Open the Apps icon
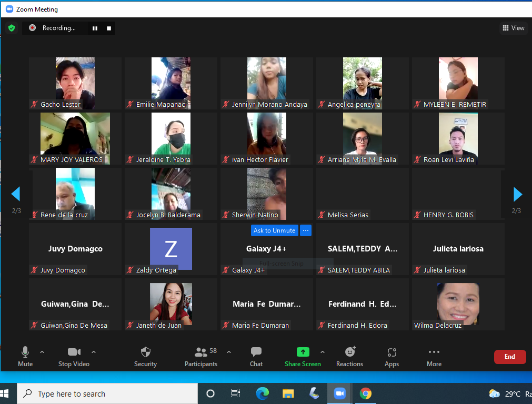The height and width of the screenshot is (404, 532). point(392,352)
